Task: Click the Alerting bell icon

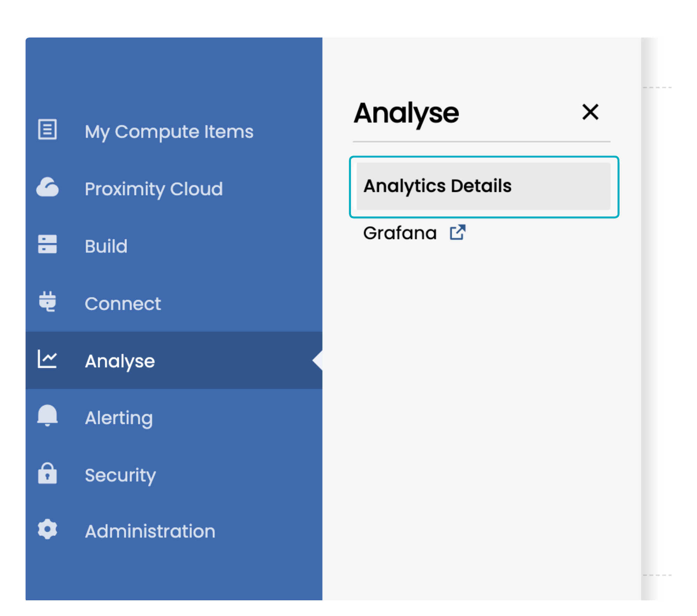Action: click(x=47, y=415)
